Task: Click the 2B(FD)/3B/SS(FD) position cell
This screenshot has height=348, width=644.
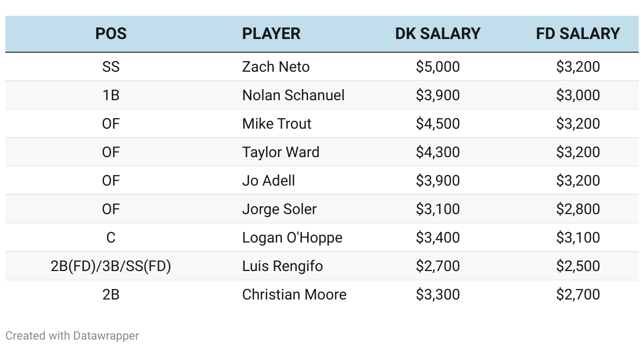Action: tap(111, 266)
